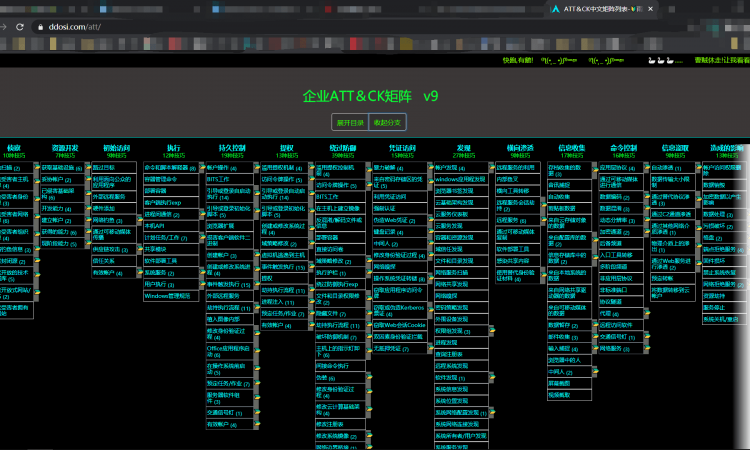750x450 pixels.
Task: Open folder icon beside 键盘记录 (4)
Action: (430, 232)
